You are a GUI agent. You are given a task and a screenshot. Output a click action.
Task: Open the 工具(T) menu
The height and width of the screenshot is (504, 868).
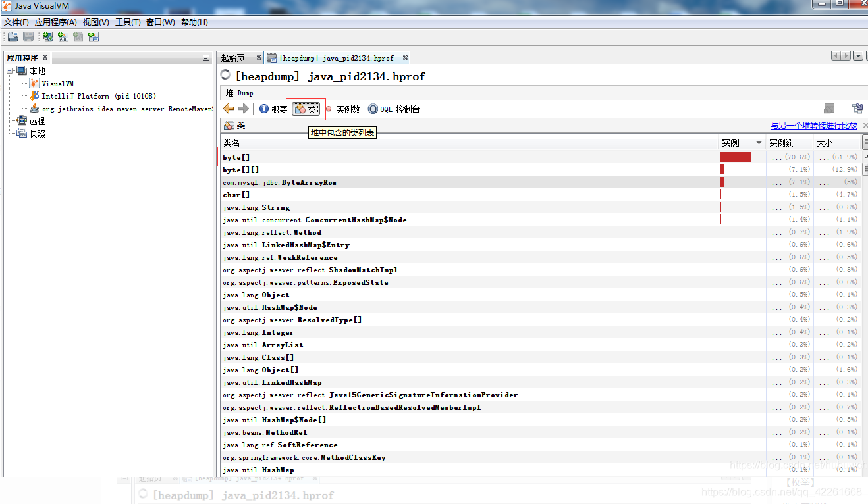coord(128,22)
